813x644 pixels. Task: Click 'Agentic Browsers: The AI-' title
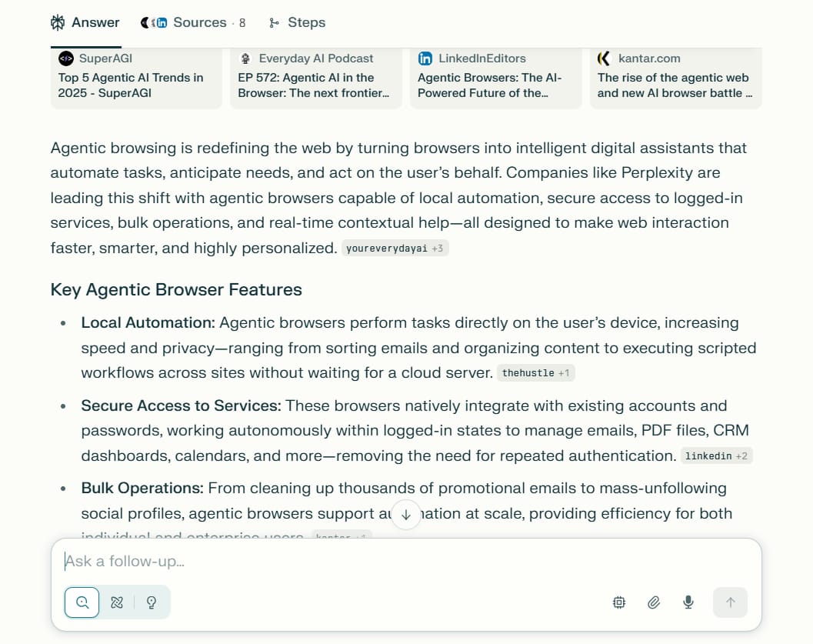489,78
